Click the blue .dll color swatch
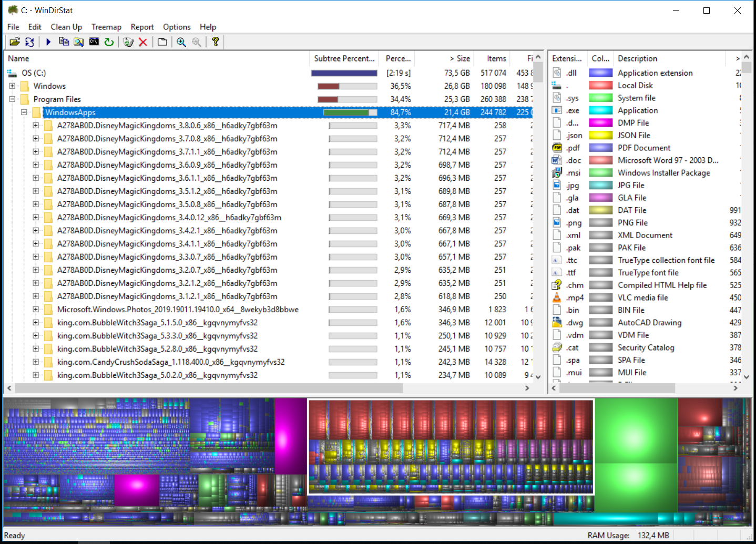Image resolution: width=756 pixels, height=544 pixels. coord(600,73)
